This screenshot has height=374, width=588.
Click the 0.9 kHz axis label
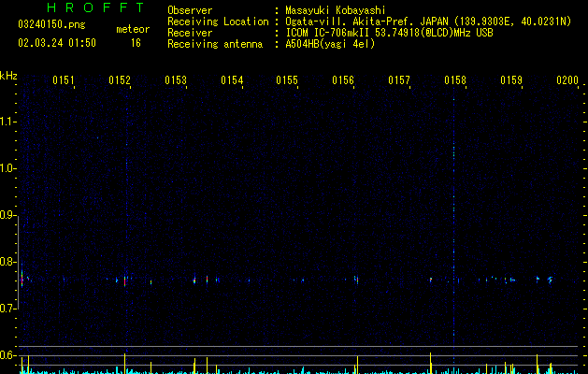[x=8, y=215]
